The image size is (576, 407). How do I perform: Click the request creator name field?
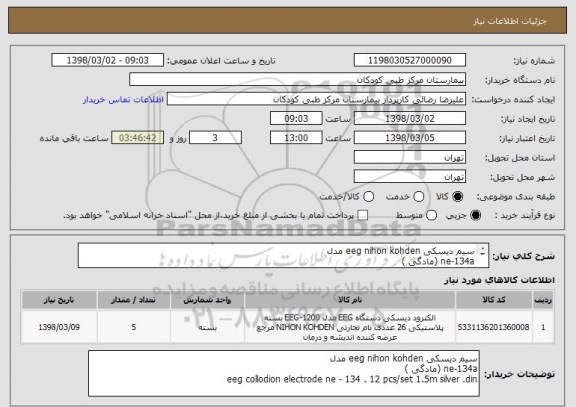pos(316,99)
